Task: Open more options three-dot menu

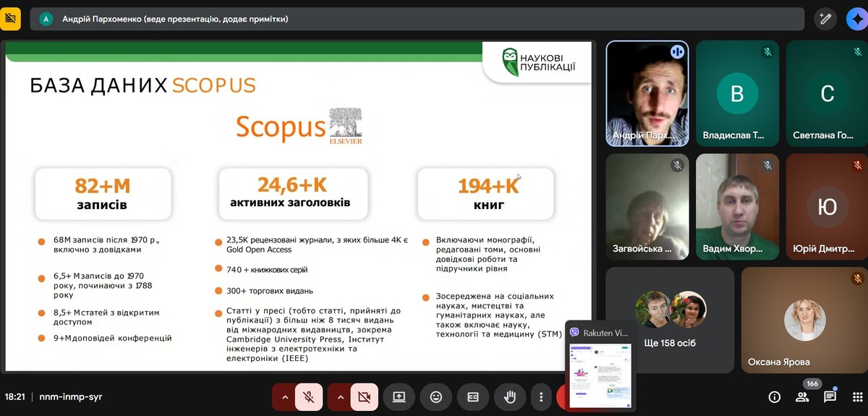Action: [541, 396]
